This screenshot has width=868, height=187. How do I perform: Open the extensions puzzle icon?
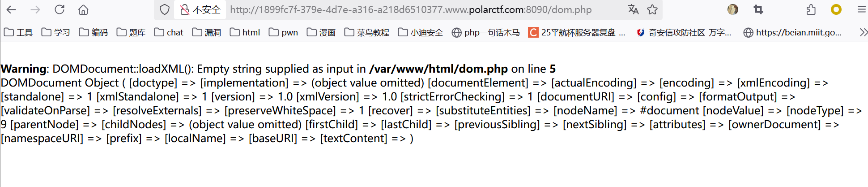click(x=811, y=9)
